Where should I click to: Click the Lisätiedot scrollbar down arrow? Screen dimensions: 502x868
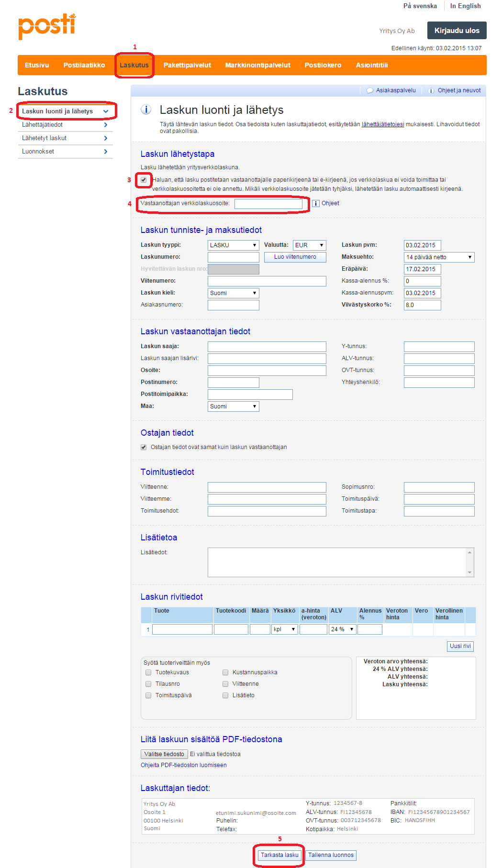[x=470, y=572]
